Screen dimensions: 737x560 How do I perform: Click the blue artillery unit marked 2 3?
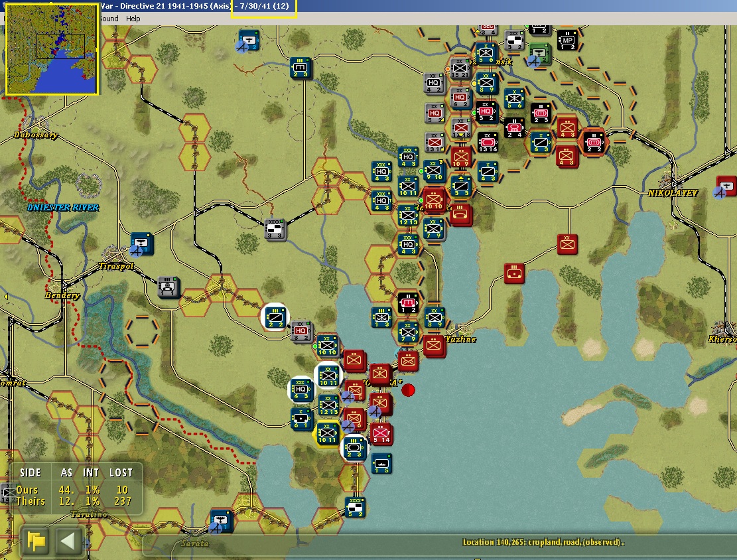click(x=300, y=68)
